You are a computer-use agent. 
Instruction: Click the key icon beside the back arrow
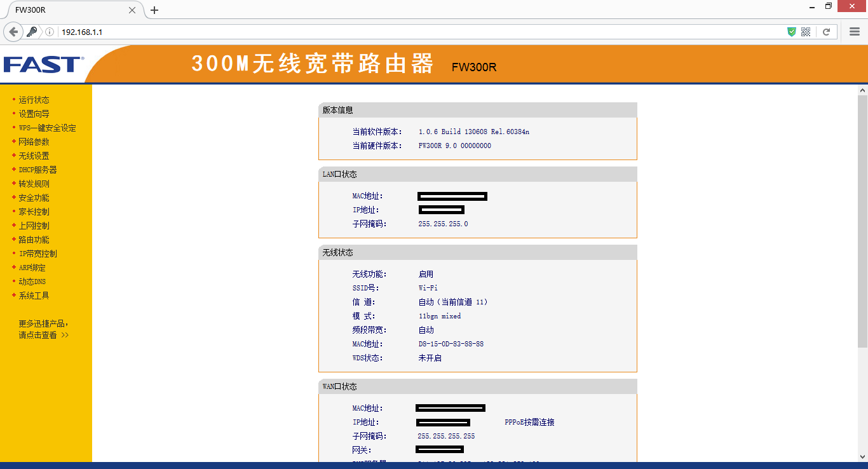pos(32,32)
